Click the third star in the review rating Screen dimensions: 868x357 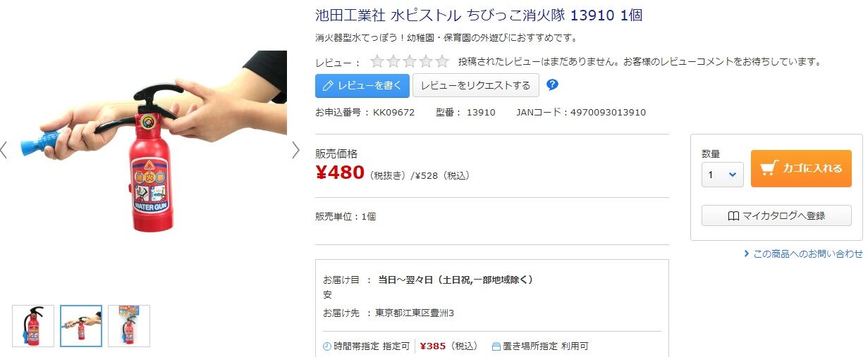point(410,61)
